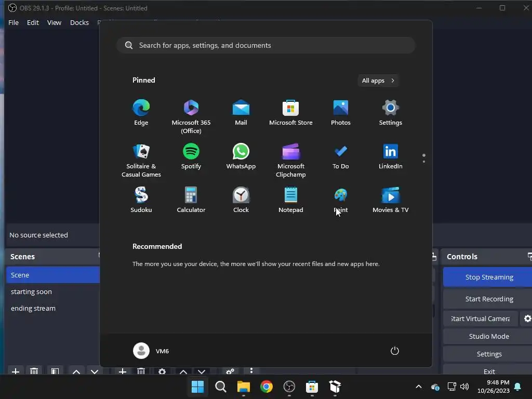Switch to OBS Studio on the taskbar

tap(289, 387)
